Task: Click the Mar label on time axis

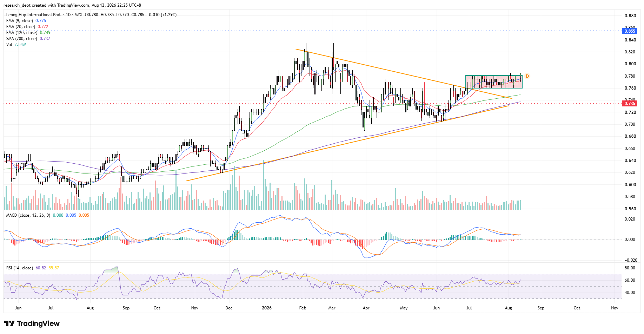Action: 332,308
